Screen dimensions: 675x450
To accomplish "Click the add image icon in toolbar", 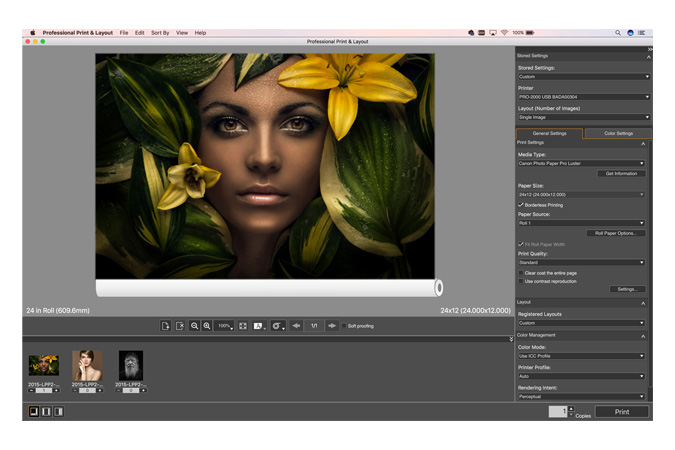I will [x=166, y=326].
